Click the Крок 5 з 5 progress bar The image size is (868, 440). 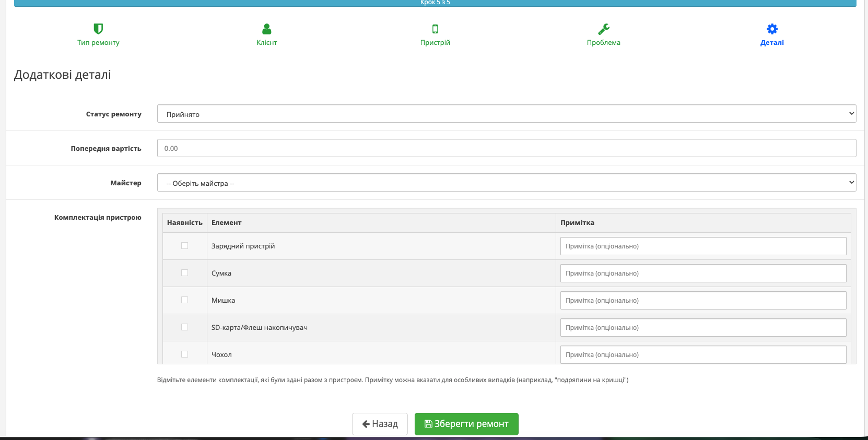coord(435,3)
